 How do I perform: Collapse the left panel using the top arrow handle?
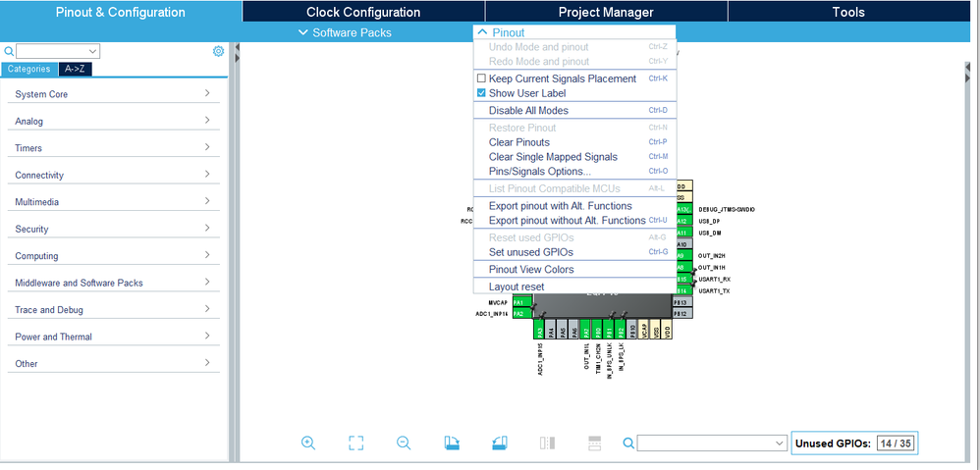click(x=238, y=47)
